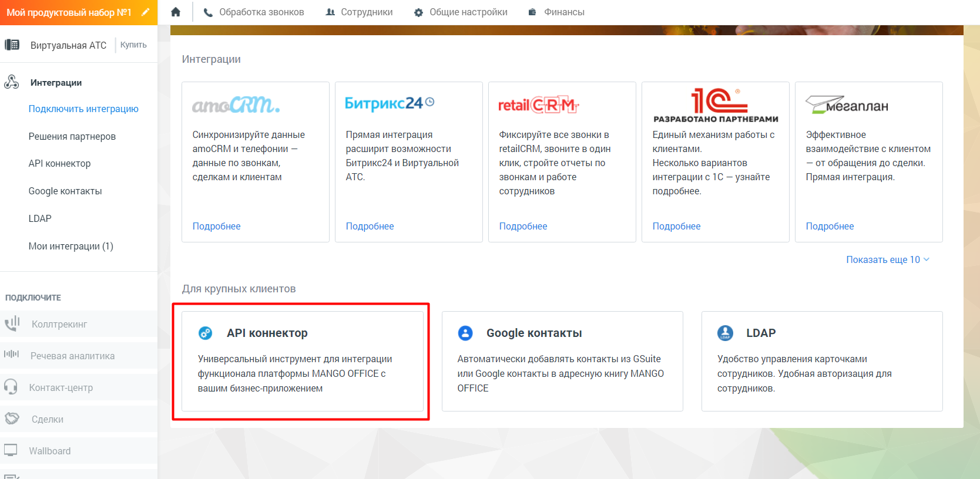The image size is (980, 479).
Task: Click the phone icon for Обработка звонков
Action: pyautogui.click(x=208, y=12)
